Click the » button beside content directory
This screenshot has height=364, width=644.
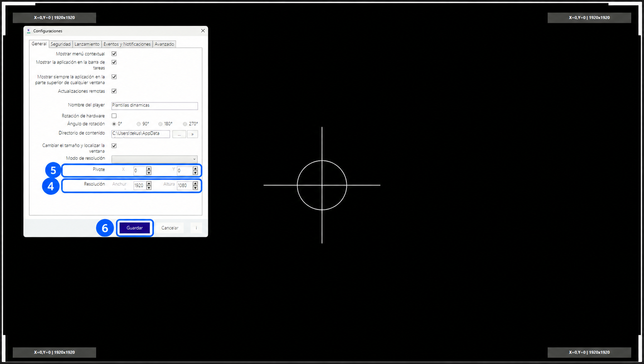pos(192,134)
